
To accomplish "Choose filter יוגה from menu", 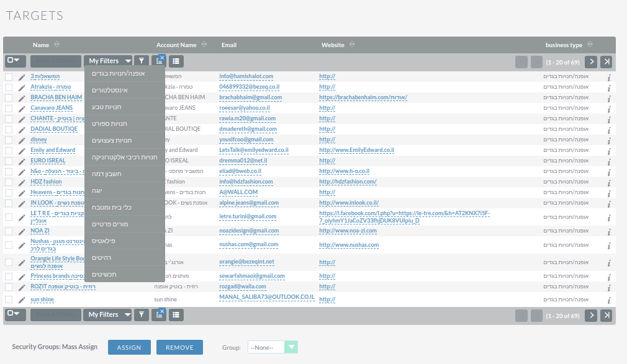I will click(x=125, y=191).
